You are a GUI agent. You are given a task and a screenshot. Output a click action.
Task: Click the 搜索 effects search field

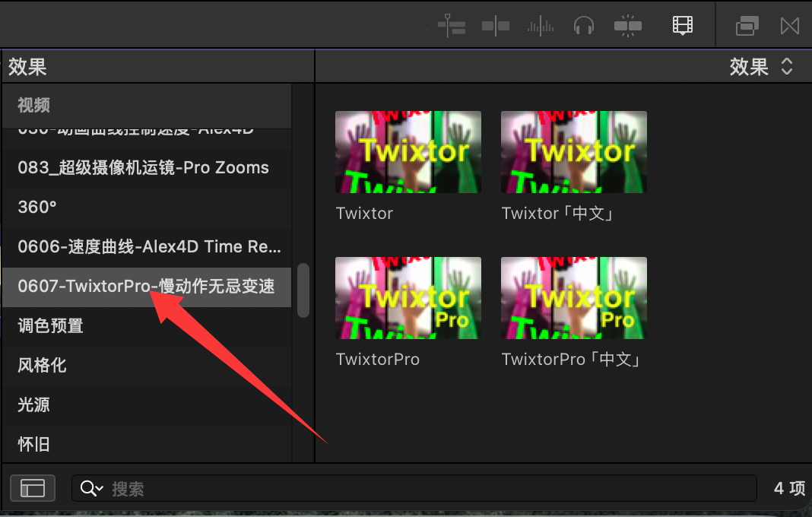pyautogui.click(x=380, y=488)
